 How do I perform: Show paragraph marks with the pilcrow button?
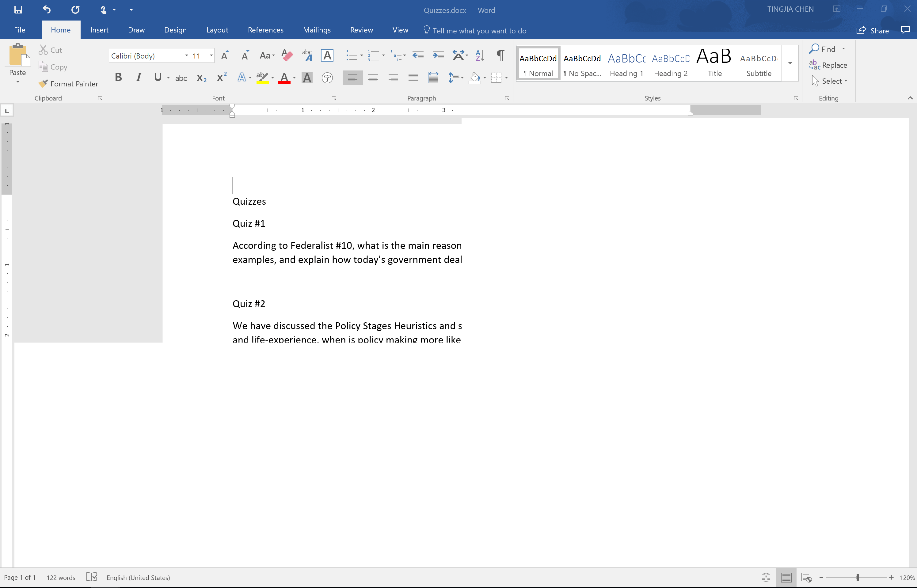[500, 55]
